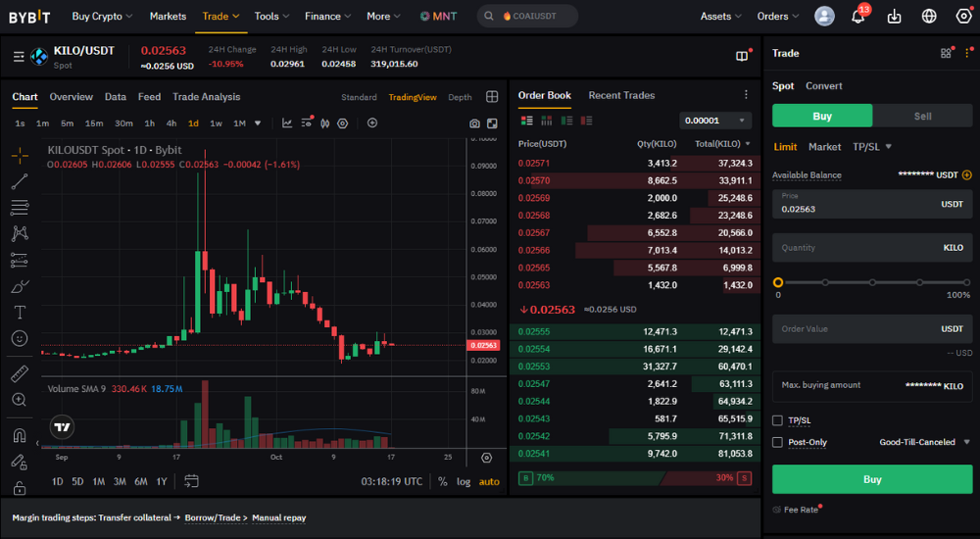Image resolution: width=980 pixels, height=539 pixels.
Task: Take a chart snapshot with camera icon
Action: click(474, 123)
